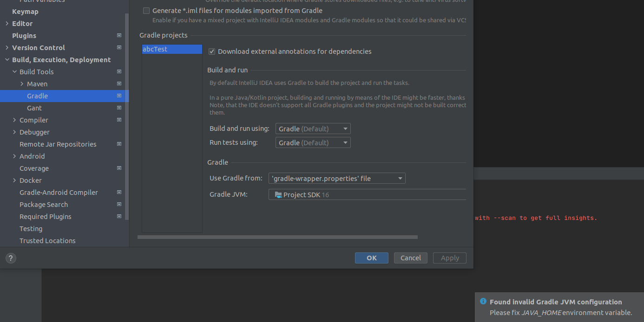Click the project-level icon beside Build Tools
Image resolution: width=644 pixels, height=322 pixels.
119,71
